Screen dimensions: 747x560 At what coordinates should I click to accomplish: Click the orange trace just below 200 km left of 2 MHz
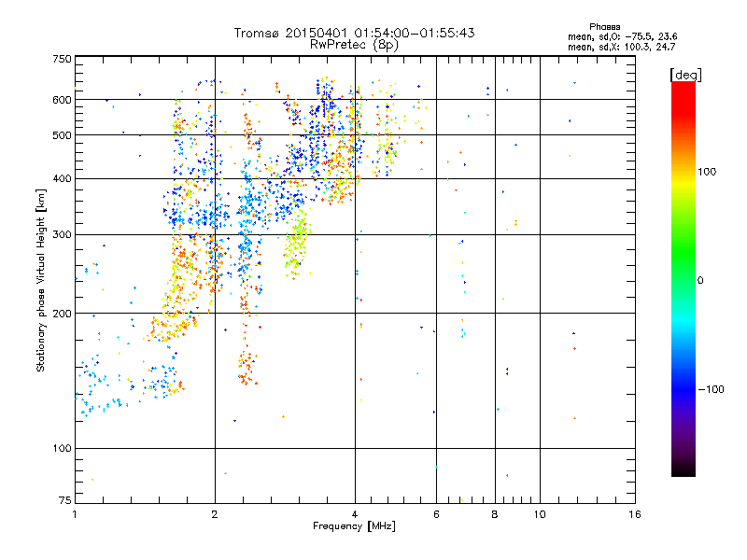tap(172, 329)
